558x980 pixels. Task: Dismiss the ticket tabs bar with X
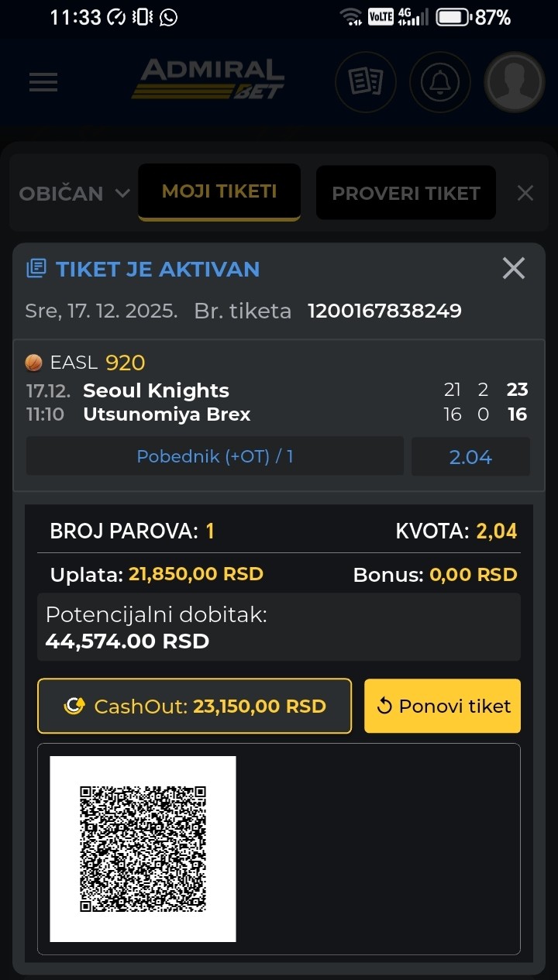(x=525, y=194)
